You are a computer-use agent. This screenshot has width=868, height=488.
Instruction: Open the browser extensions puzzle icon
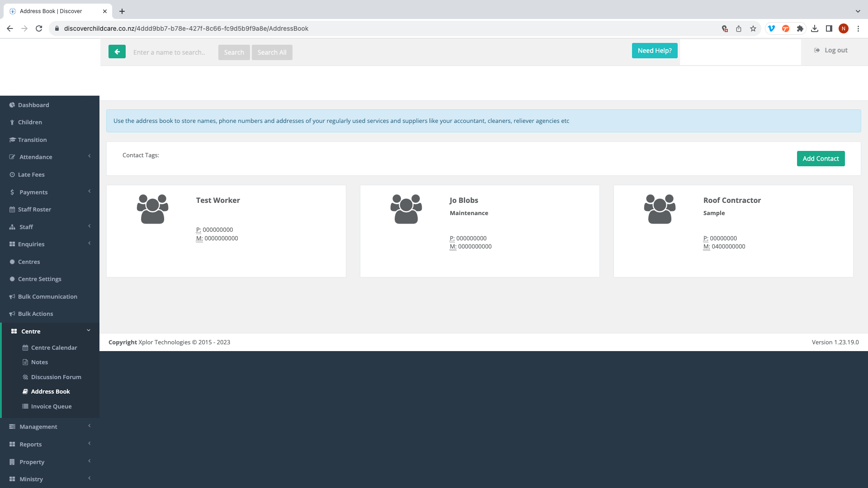pyautogui.click(x=800, y=28)
